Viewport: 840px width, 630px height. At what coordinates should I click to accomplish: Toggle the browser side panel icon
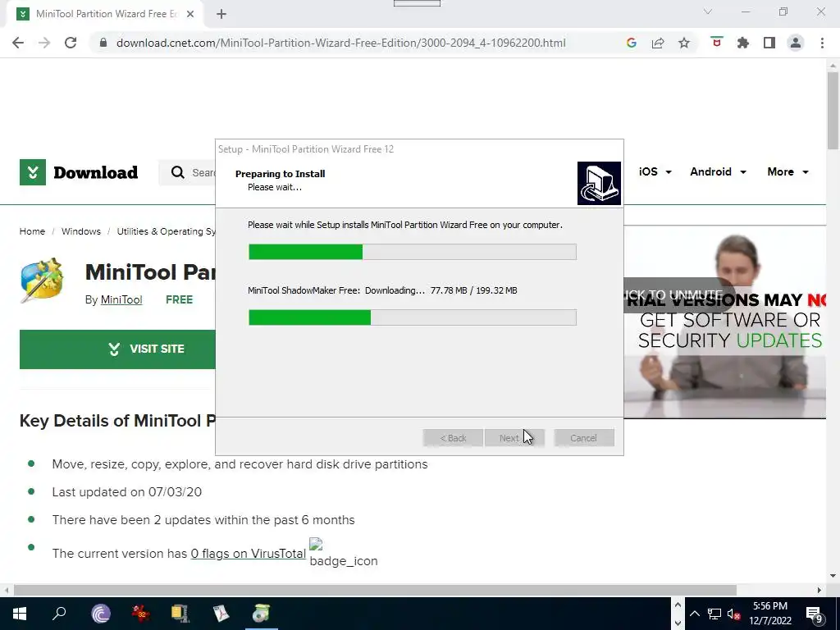click(769, 43)
